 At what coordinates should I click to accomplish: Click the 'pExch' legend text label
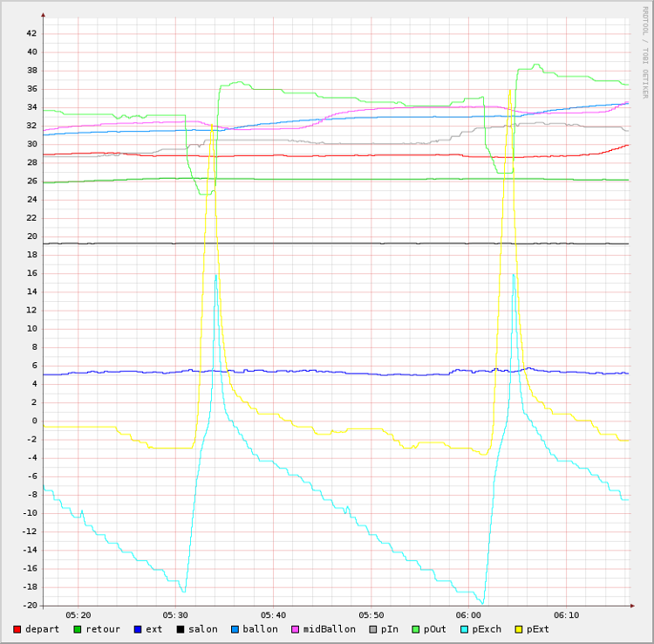[x=487, y=629]
